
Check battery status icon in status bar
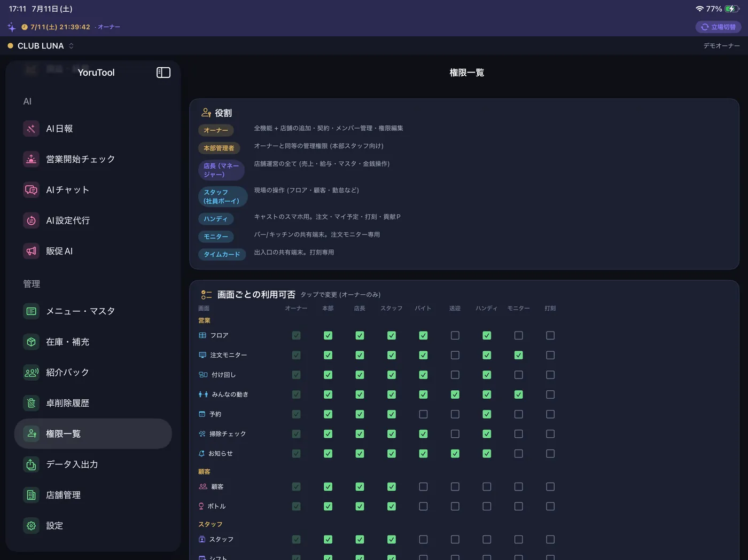731,9
